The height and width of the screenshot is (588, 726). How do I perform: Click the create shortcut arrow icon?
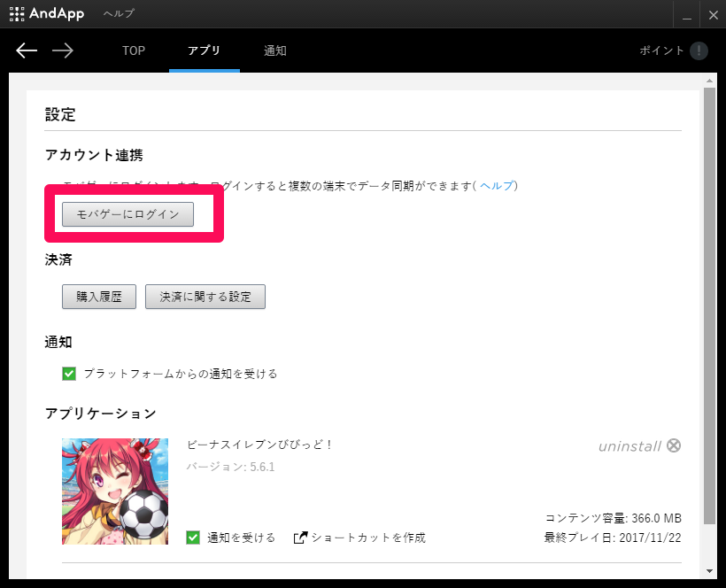(x=300, y=538)
